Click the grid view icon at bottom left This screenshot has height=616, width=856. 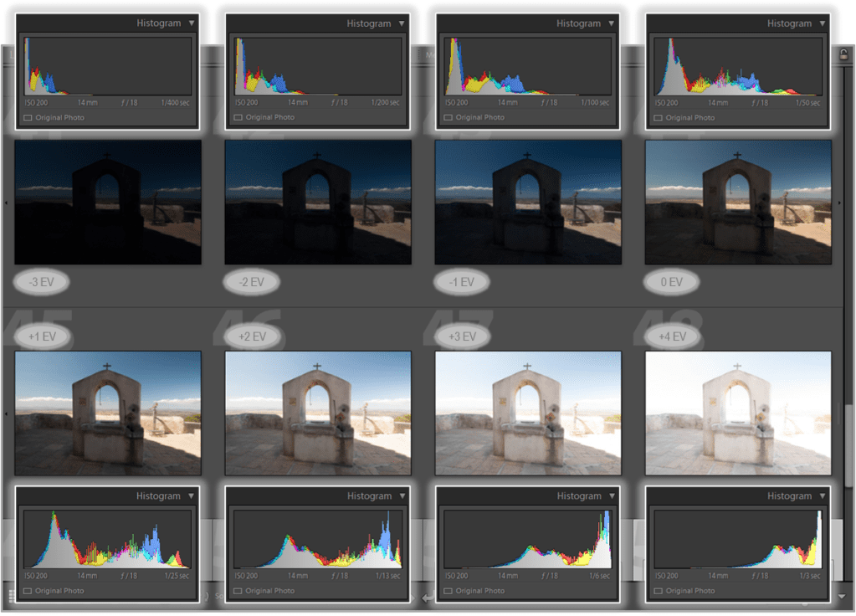11,595
